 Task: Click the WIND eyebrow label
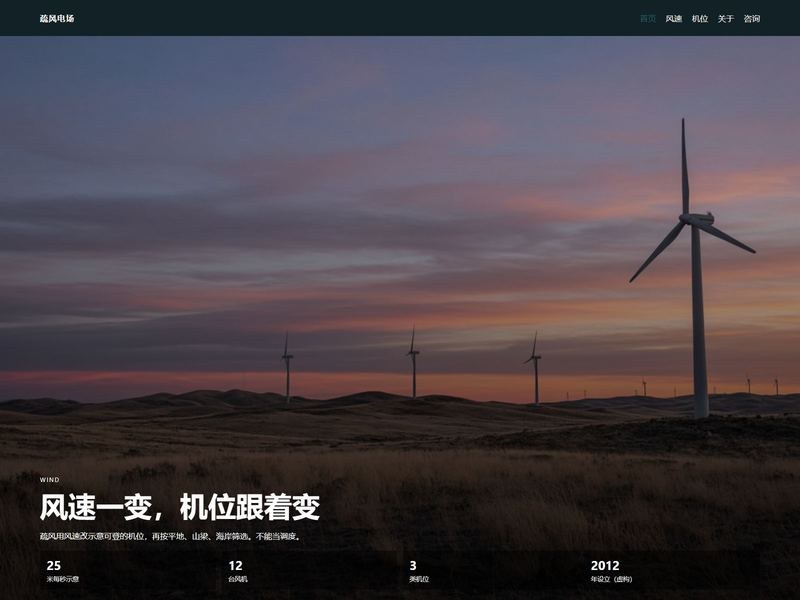[x=49, y=480]
